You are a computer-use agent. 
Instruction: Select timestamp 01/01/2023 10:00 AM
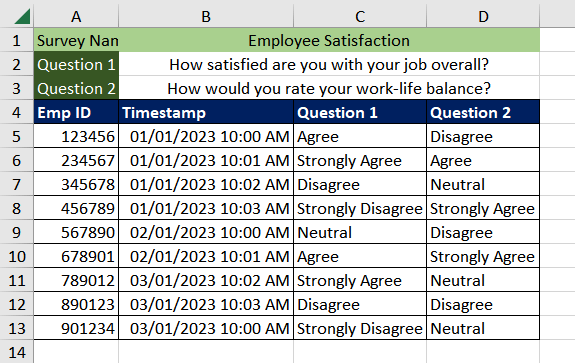206,136
